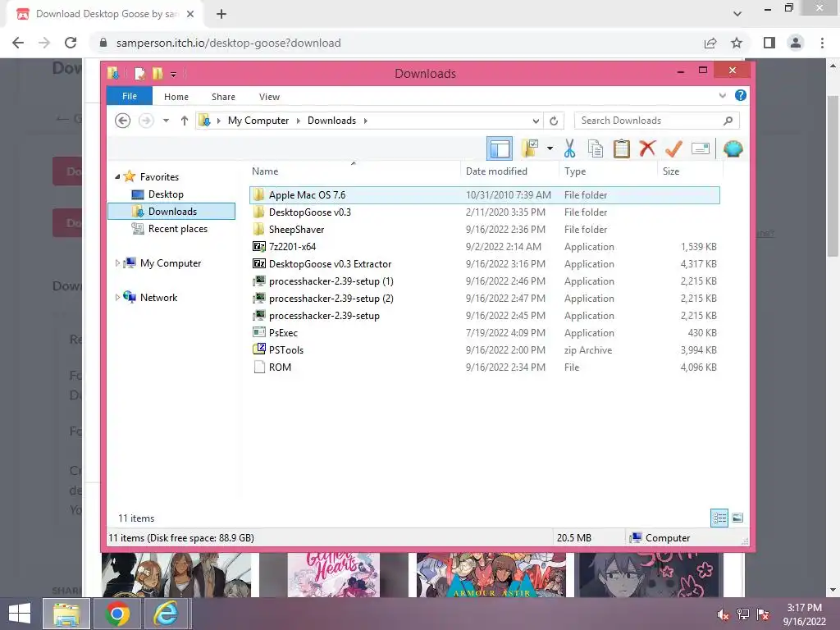This screenshot has width=840, height=630.
Task: Open Internet Explorer from taskbar
Action: click(x=166, y=614)
